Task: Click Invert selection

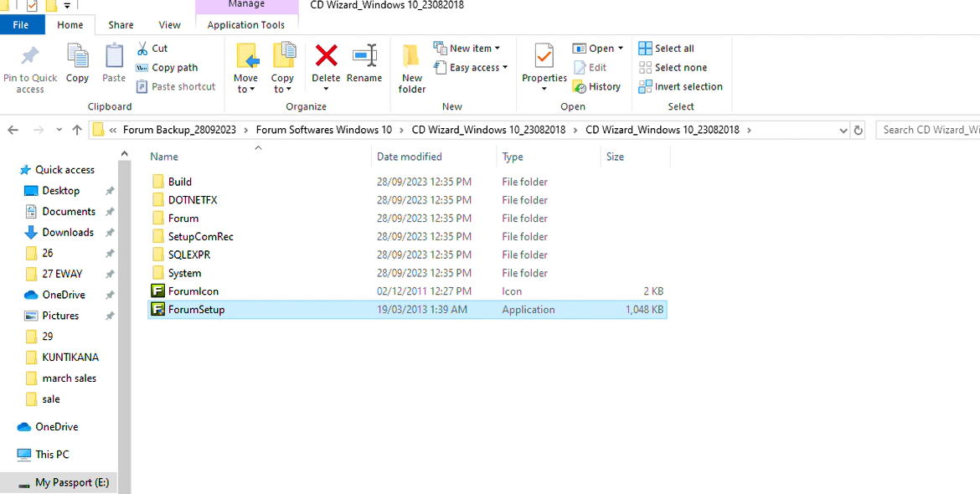Action: [x=680, y=86]
